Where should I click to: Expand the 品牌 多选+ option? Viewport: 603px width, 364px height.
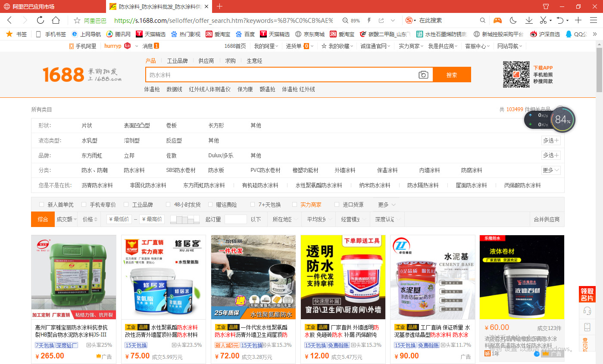tap(550, 155)
